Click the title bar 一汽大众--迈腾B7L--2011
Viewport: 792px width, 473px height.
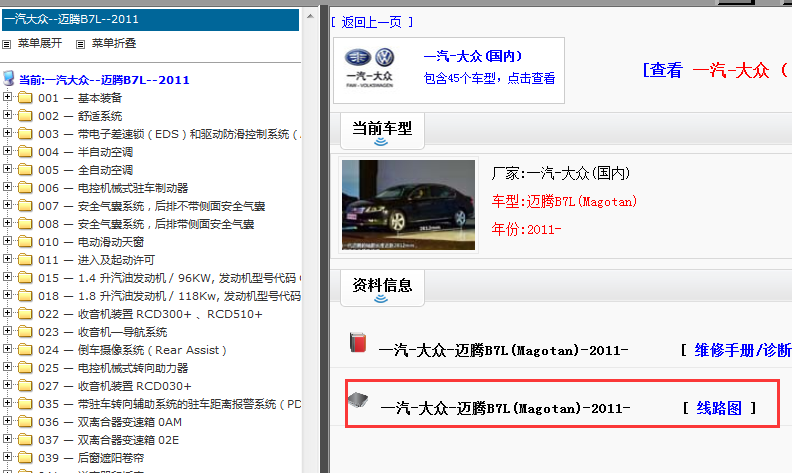tap(151, 19)
